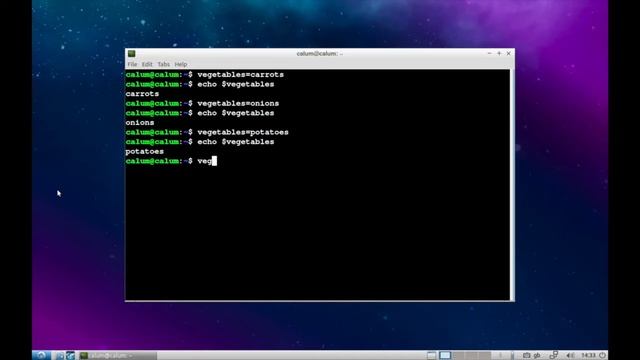Click the 14:33 clock on panel
Image resolution: width=640 pixels, height=360 pixels.
tap(588, 356)
